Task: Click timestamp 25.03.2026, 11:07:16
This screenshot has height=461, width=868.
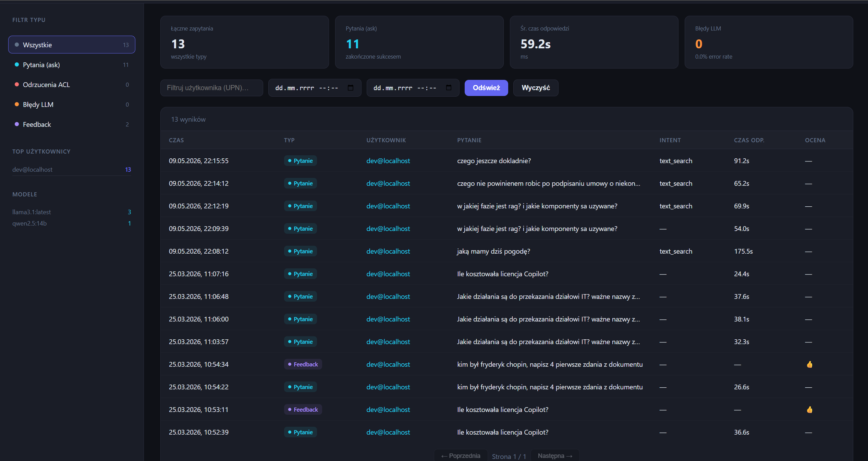Action: click(198, 274)
